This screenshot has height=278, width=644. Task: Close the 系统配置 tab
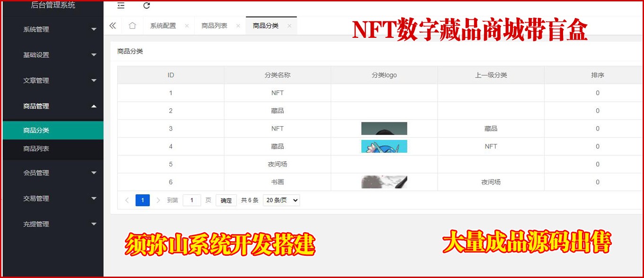tap(186, 26)
